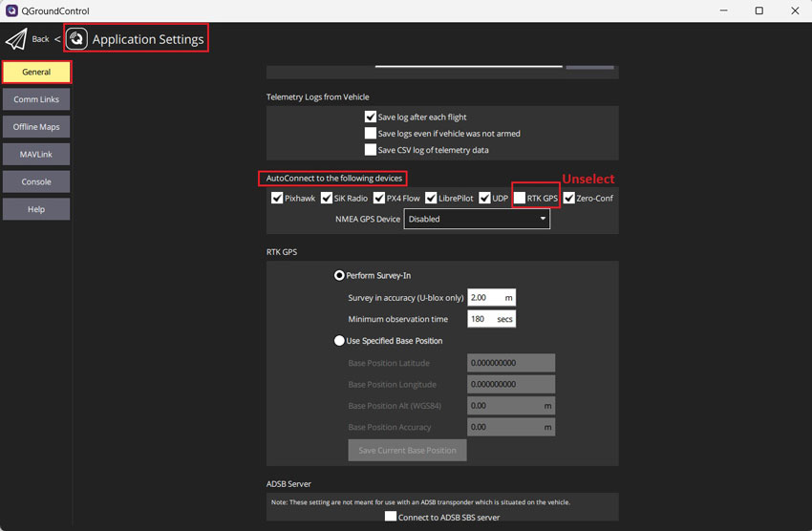Uncheck Save log after each flight

pyautogui.click(x=371, y=117)
